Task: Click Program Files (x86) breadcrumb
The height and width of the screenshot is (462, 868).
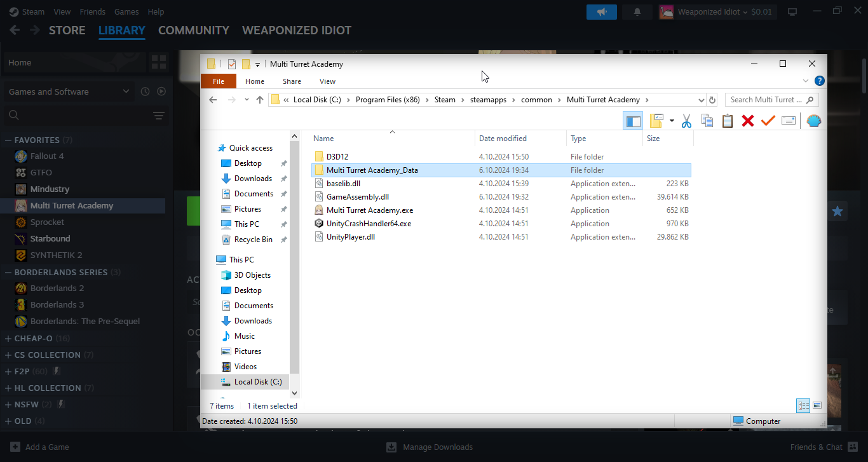Action: (388, 100)
